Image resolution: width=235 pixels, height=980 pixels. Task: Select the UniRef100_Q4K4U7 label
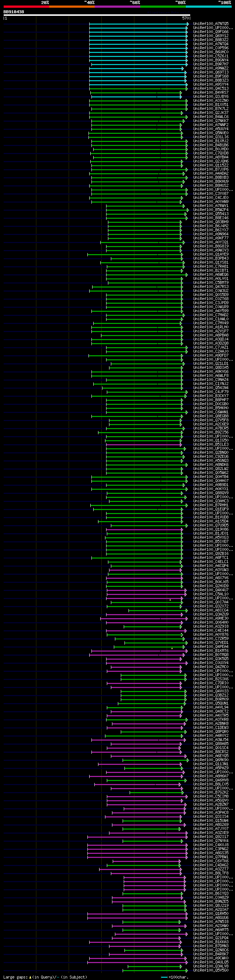[211, 590]
